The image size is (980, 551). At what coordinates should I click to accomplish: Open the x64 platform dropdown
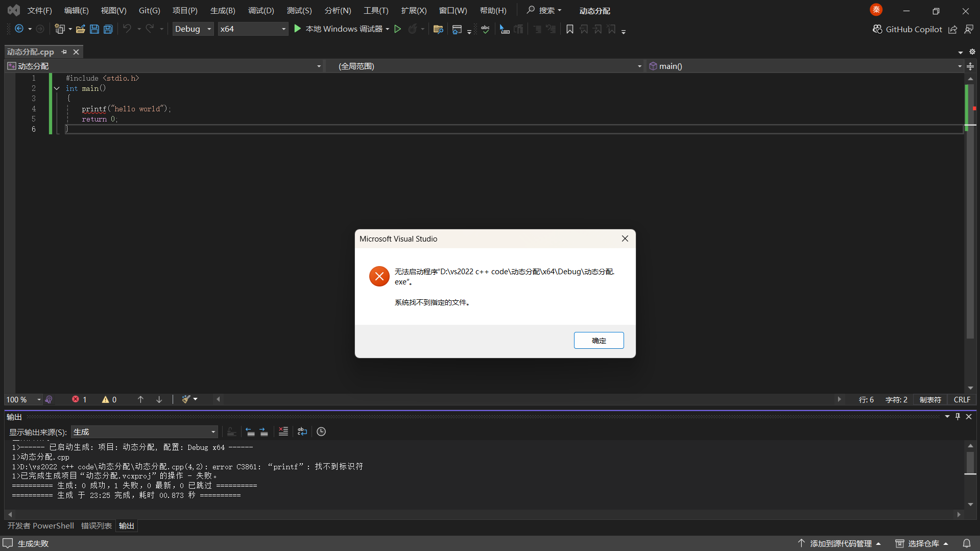click(253, 29)
